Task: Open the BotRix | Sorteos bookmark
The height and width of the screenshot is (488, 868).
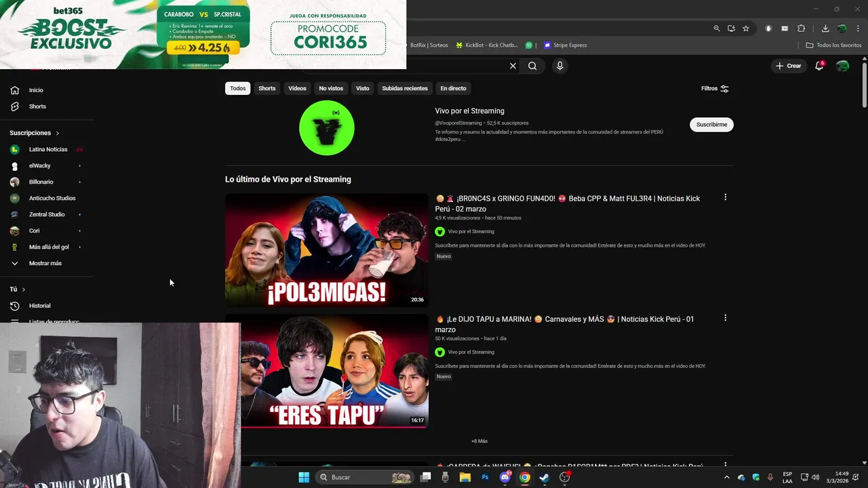Action: pos(429,45)
